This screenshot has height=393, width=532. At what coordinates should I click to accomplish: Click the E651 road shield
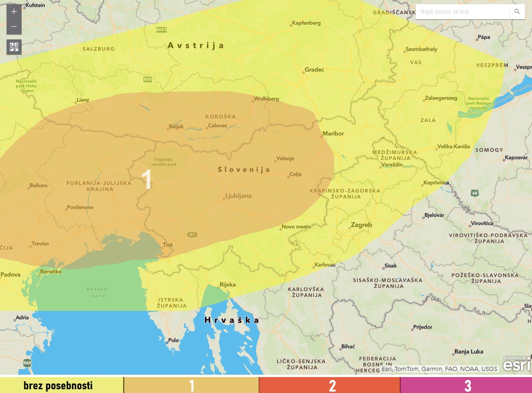161,30
